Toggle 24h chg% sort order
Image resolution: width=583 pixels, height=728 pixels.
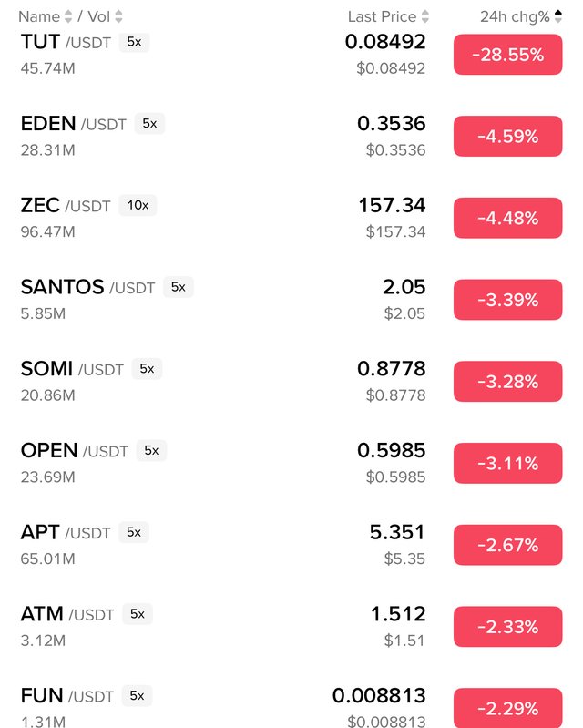coord(558,16)
